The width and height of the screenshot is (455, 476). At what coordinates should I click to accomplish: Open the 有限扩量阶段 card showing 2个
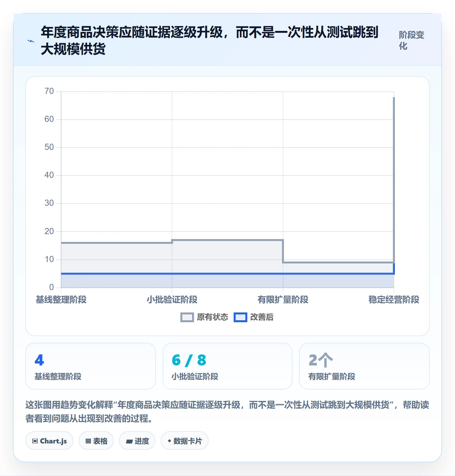pos(364,366)
